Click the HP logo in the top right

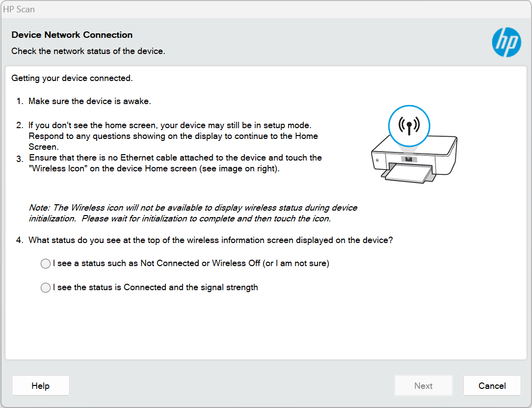click(506, 43)
